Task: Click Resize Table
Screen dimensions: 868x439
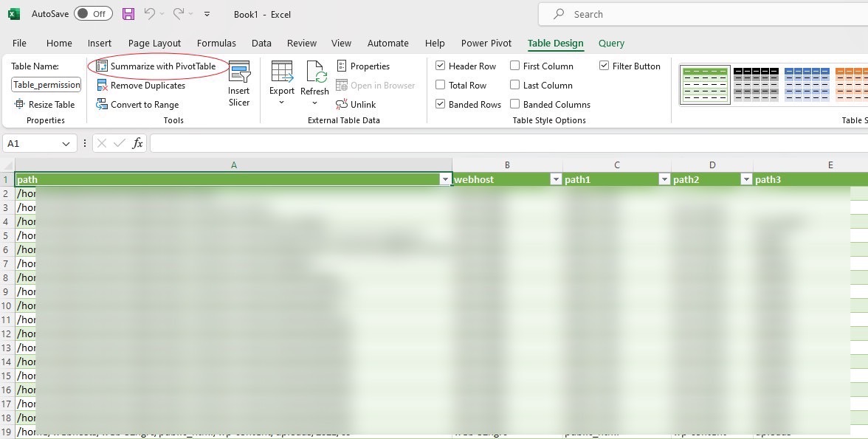Action: [44, 105]
